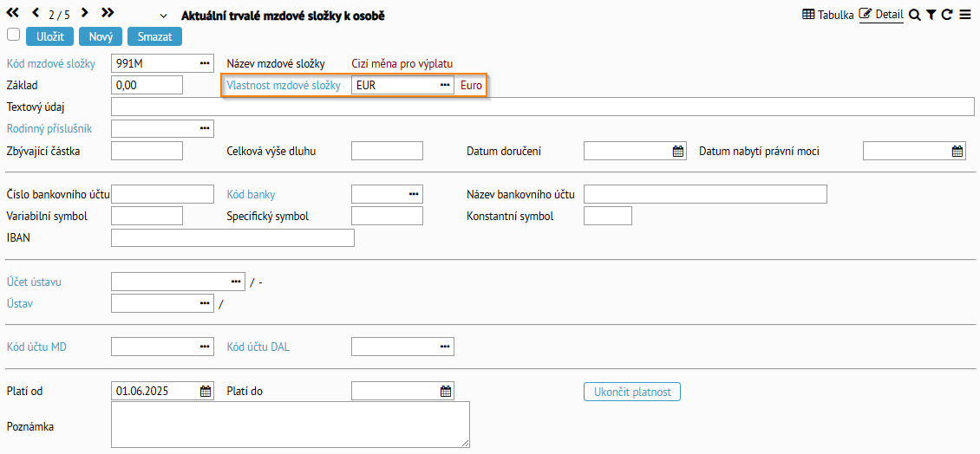Tick the checkbox beside Uložit button
Image resolution: width=980 pixels, height=454 pixels.
[13, 35]
